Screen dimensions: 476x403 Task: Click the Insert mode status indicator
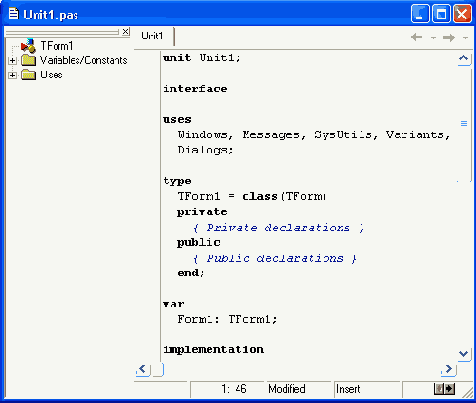click(348, 389)
